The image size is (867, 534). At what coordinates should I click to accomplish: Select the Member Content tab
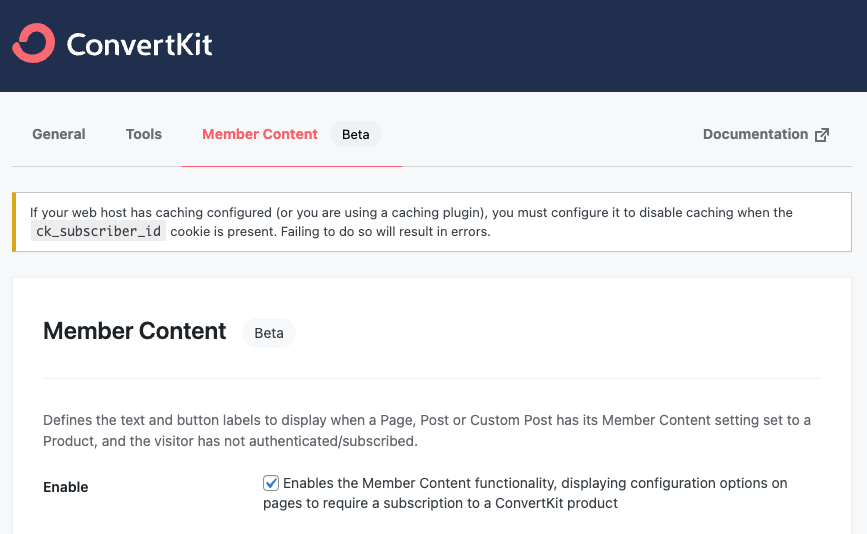[260, 134]
